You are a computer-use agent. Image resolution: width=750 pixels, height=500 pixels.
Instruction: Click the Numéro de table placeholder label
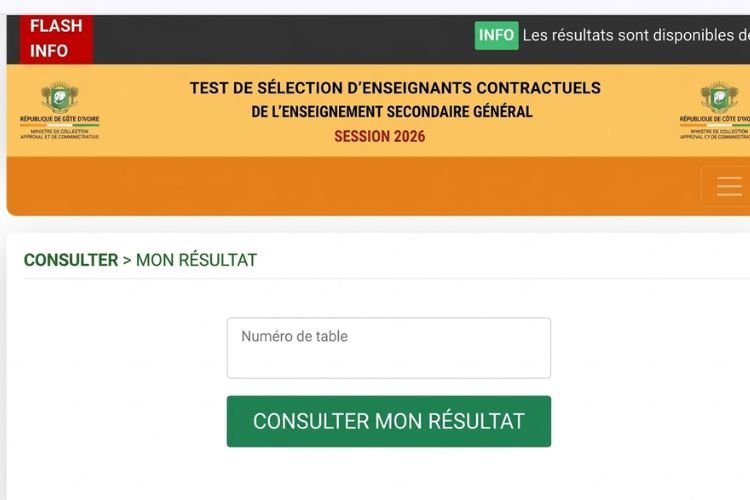295,337
